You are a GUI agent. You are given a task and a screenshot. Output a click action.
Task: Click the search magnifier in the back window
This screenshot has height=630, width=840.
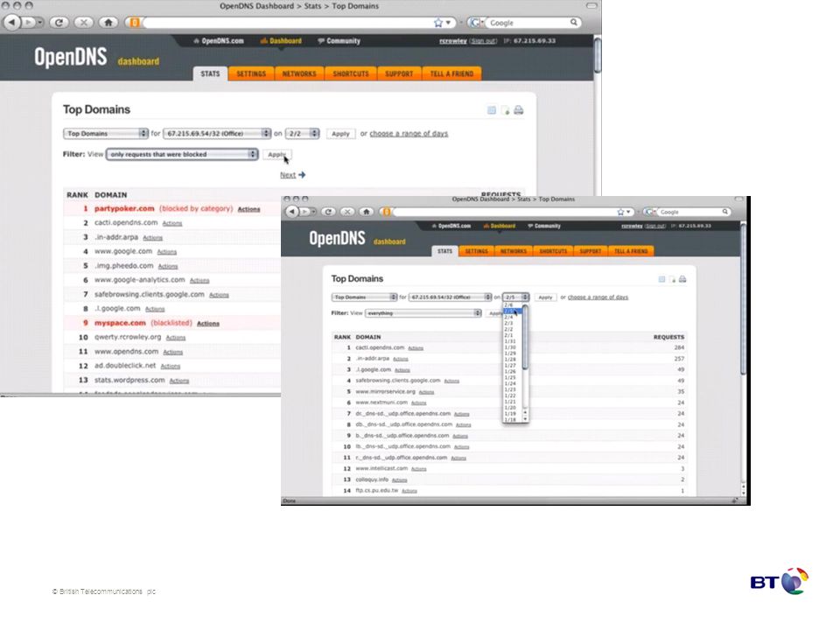coord(574,23)
